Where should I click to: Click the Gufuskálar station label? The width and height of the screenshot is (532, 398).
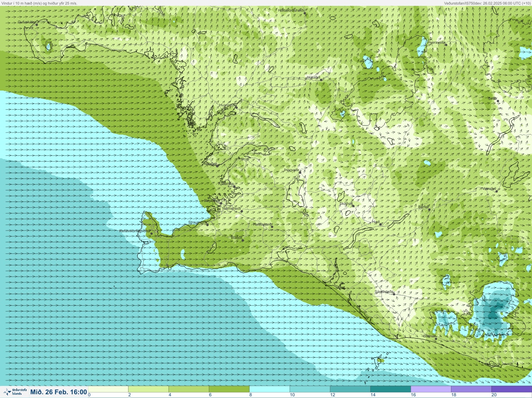tap(27, 22)
